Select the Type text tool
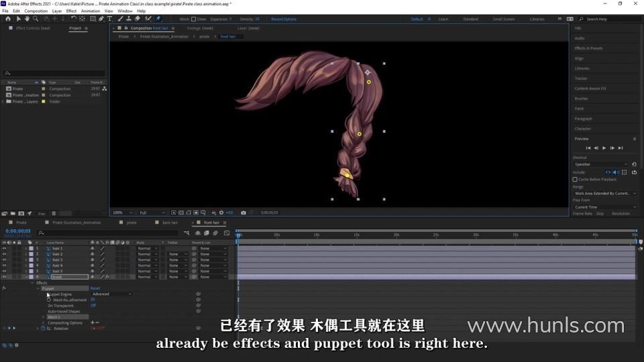 tap(109, 19)
